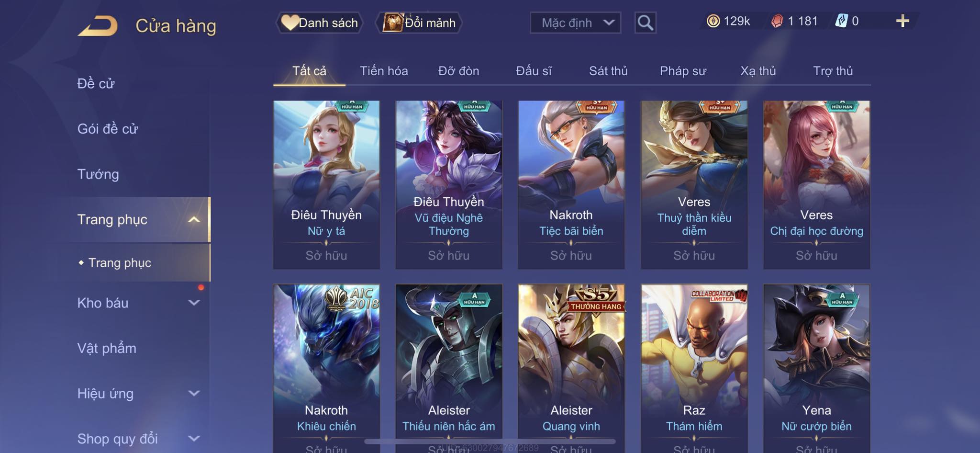Screen dimensions: 980x453
Task: Select Nakroth Tiệc bãi biển skin card
Action: click(571, 184)
